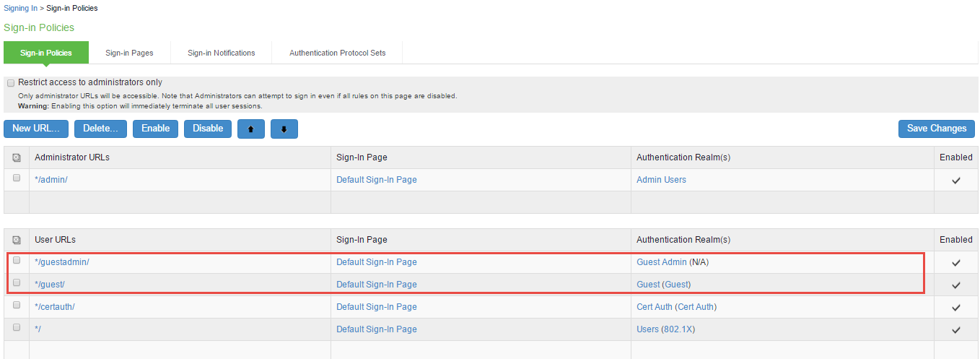Click the move up arrow button
Viewport: 980px width, 359px height.
click(250, 129)
